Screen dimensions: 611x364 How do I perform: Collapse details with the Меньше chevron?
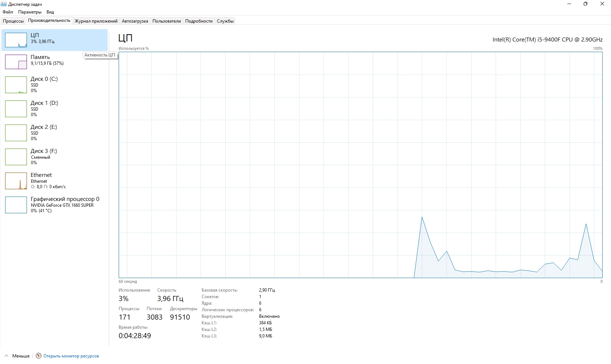coord(6,356)
